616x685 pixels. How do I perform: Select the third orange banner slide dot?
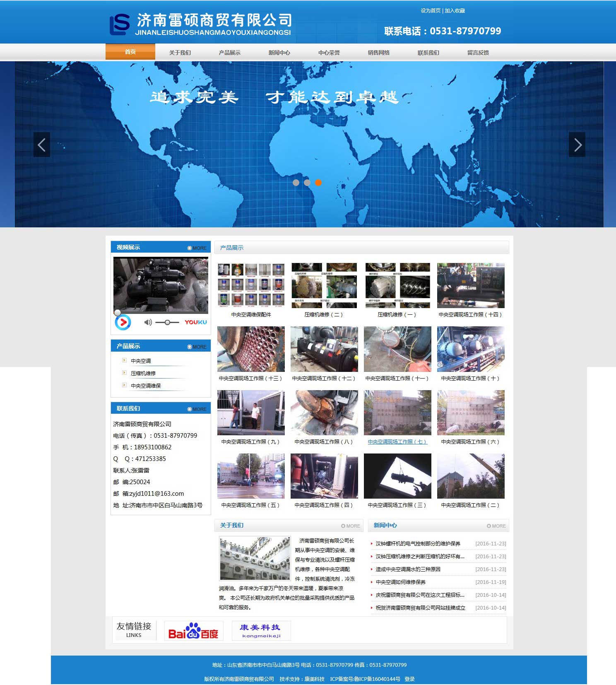coord(318,183)
